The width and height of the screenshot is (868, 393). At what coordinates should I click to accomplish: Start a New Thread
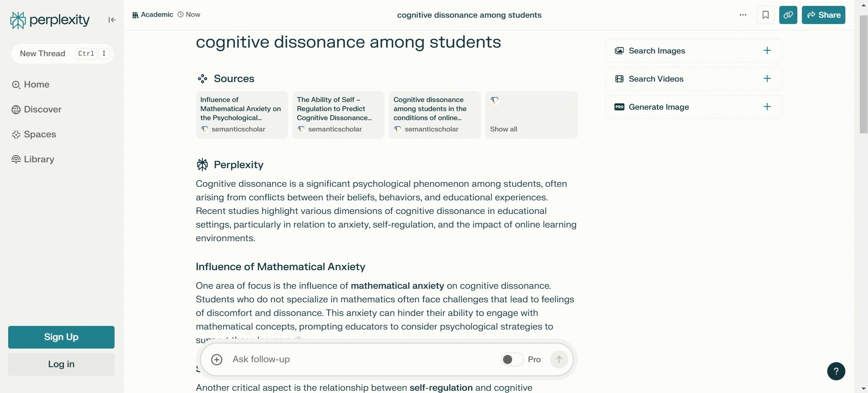[x=62, y=53]
